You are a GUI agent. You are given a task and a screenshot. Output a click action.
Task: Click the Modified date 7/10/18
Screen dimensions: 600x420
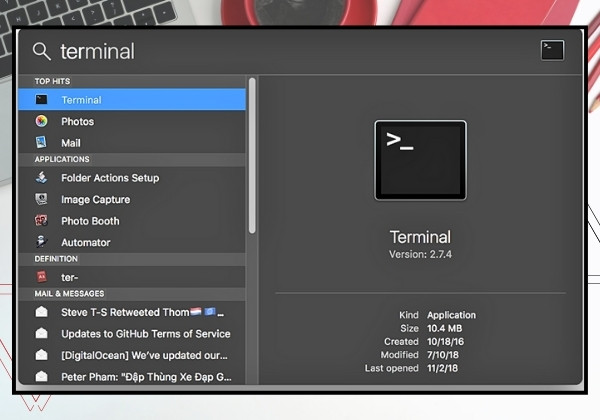coord(443,355)
